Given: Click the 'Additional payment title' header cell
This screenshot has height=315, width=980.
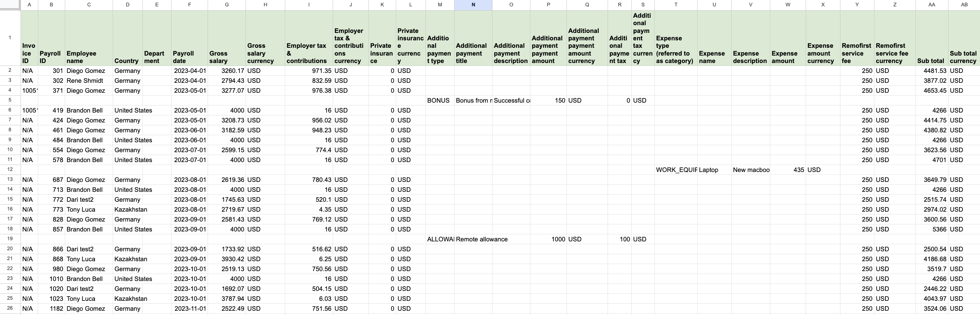Looking at the screenshot, I should coord(473,38).
